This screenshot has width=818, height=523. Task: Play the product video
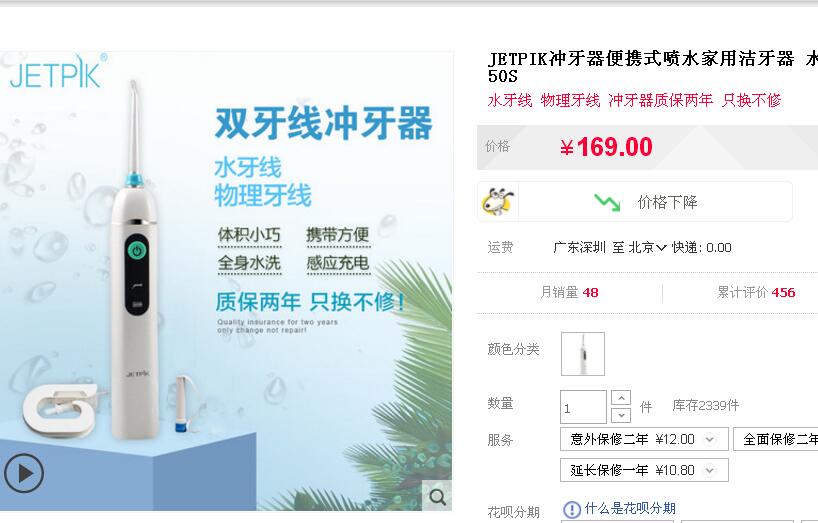tap(24, 473)
